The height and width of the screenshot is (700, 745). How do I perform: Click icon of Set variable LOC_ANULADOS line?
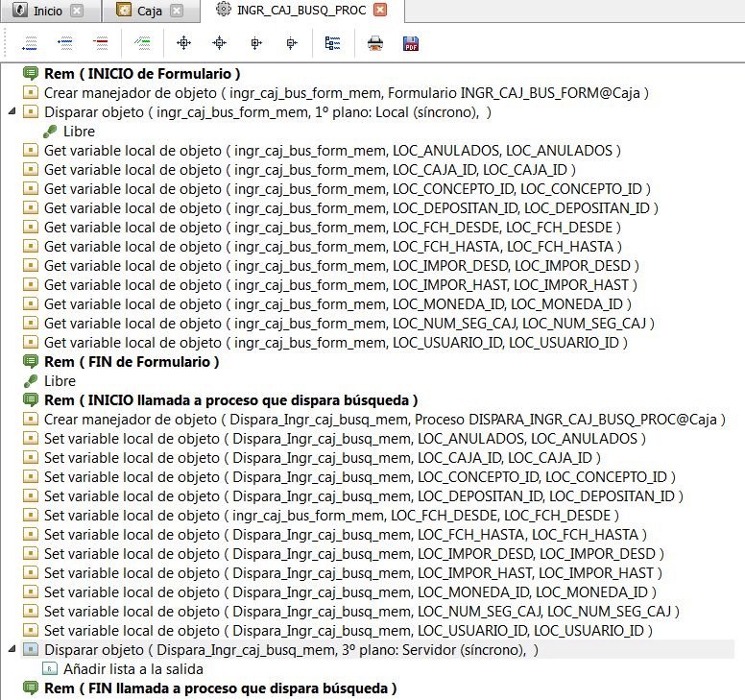pos(31,438)
